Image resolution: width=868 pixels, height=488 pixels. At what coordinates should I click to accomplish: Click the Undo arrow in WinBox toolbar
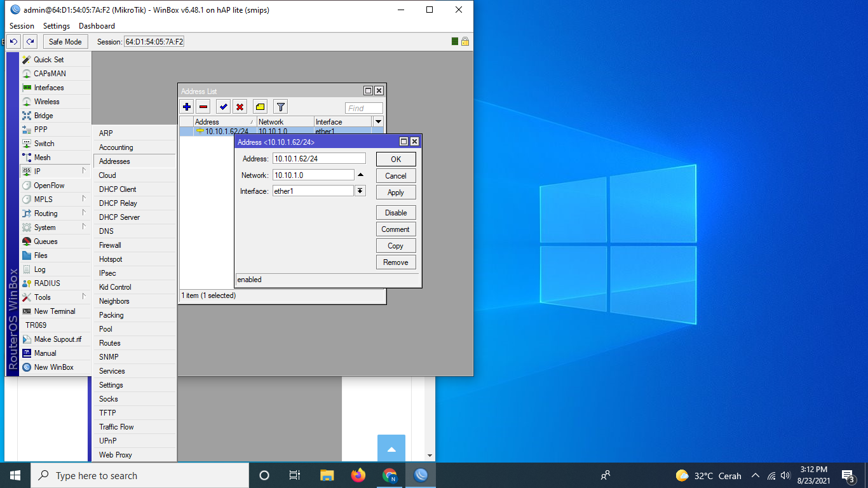tap(14, 41)
